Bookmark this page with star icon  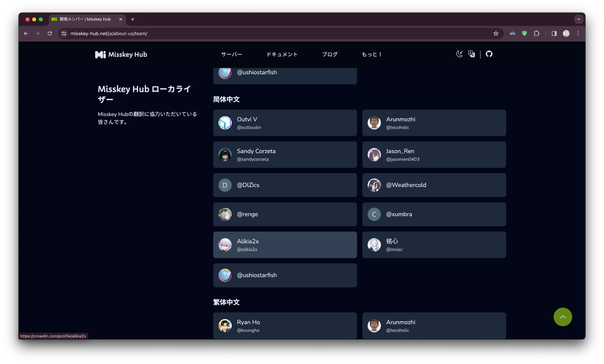496,34
